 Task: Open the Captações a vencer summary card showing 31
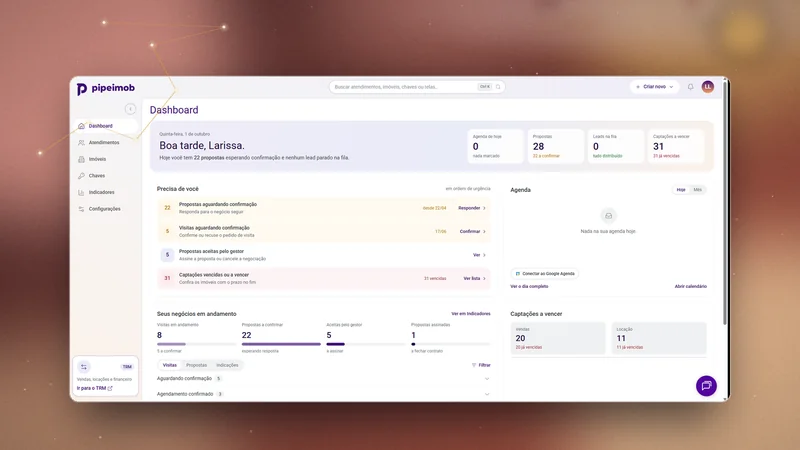pos(676,146)
